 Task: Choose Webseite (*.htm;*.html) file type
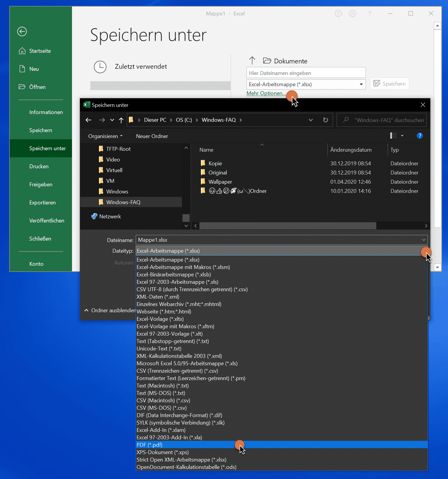click(281, 312)
